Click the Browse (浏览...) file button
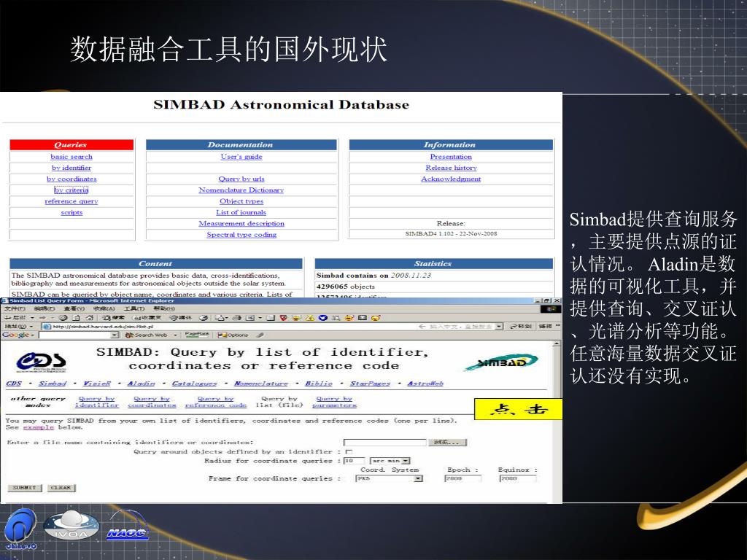 click(447, 443)
